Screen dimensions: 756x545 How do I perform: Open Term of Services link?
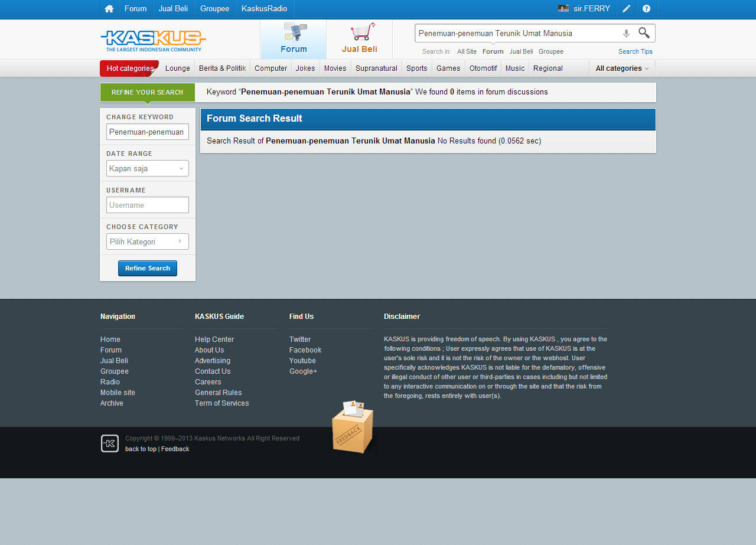pos(222,403)
